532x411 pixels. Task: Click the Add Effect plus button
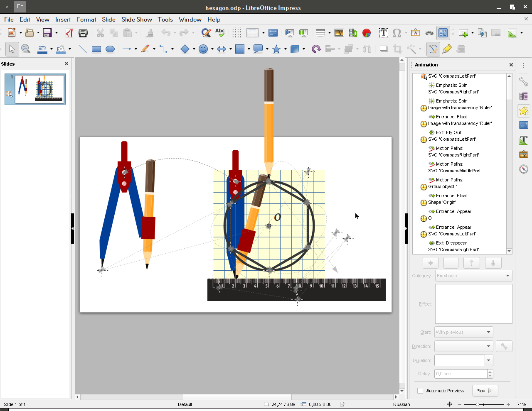pos(430,263)
